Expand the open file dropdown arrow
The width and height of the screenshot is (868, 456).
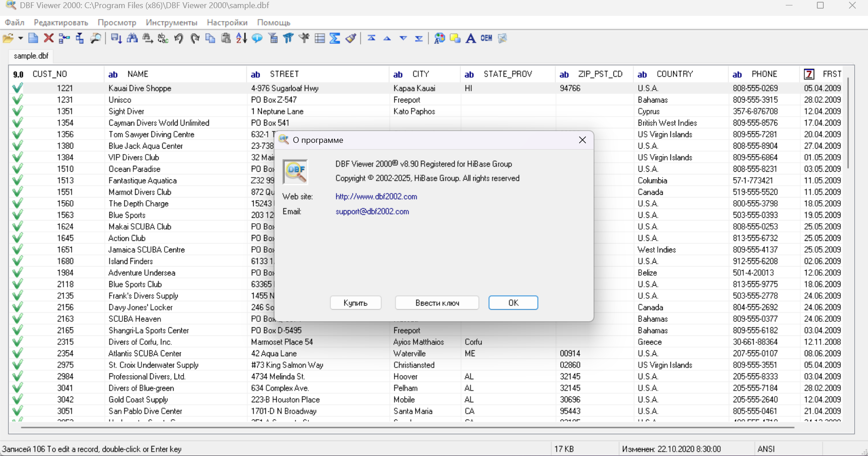point(20,38)
